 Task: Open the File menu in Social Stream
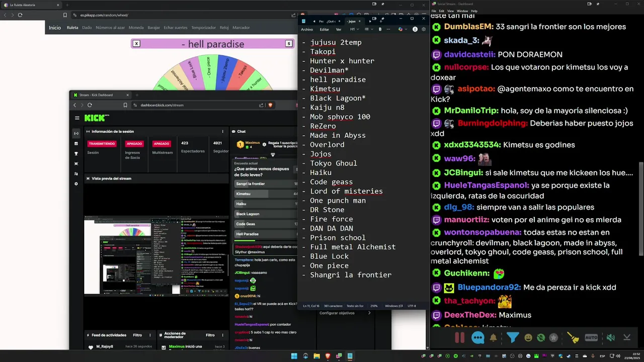click(434, 11)
